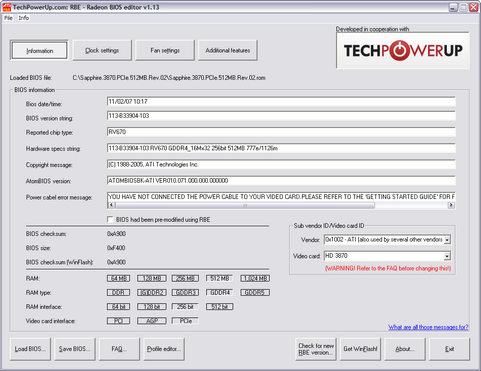The height and width of the screenshot is (371, 481).
Task: Click the PCI card interface indicator
Action: (x=118, y=321)
